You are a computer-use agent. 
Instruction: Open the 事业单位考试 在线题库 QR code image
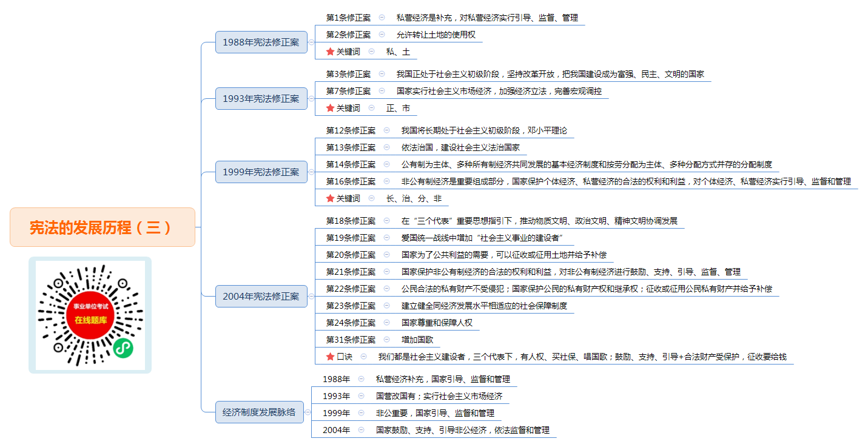click(90, 315)
